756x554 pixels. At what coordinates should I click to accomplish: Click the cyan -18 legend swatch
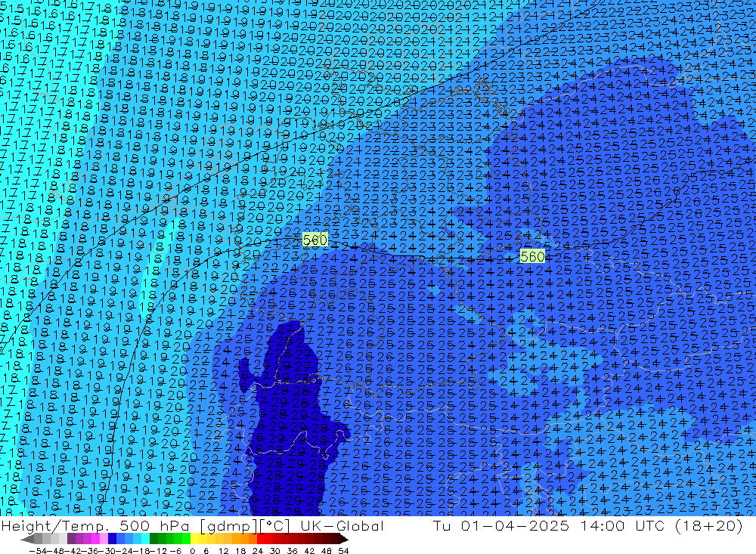pos(145,539)
